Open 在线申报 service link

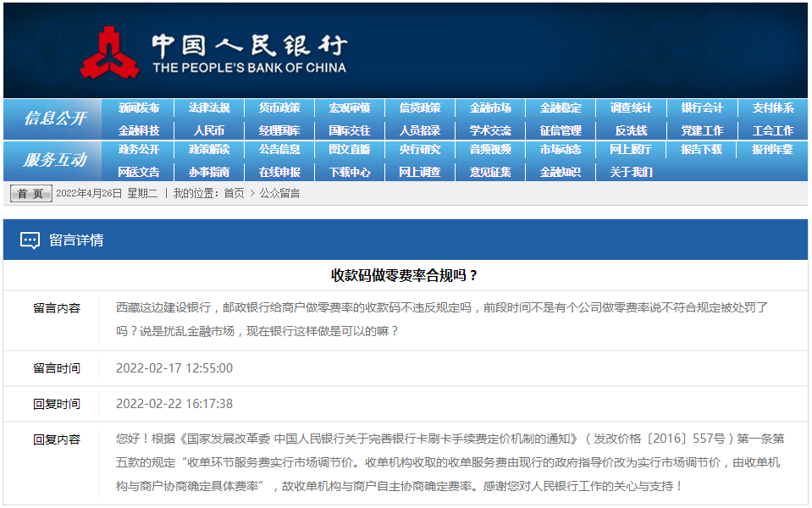pyautogui.click(x=279, y=172)
